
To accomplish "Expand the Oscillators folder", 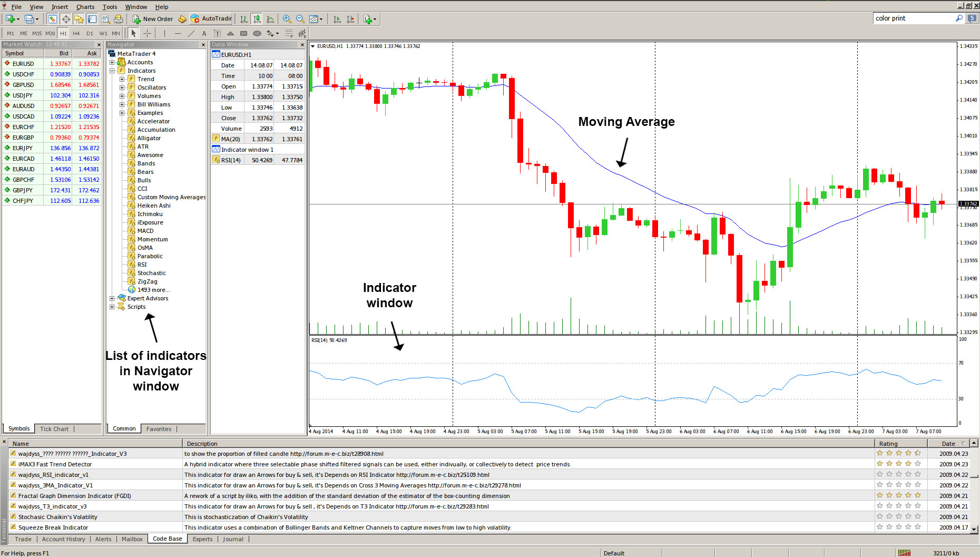I will [122, 87].
